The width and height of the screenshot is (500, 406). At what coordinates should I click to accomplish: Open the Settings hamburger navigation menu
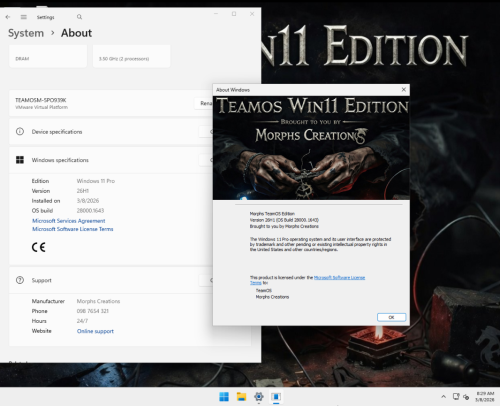click(24, 17)
